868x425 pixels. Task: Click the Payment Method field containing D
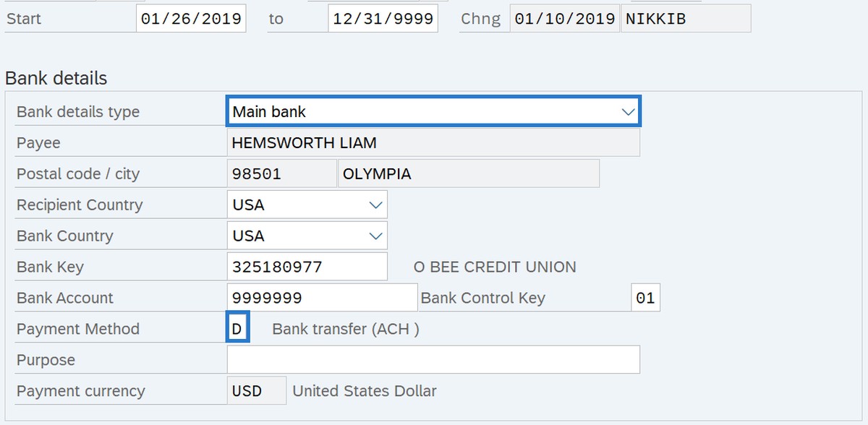[x=238, y=330]
